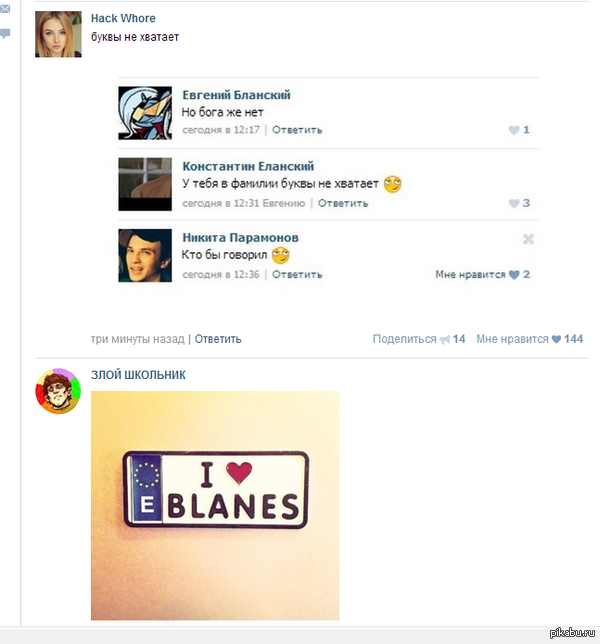
Task: Open the ЗЛОЙ ШКОЛЬНИК author name link
Action: click(138, 375)
